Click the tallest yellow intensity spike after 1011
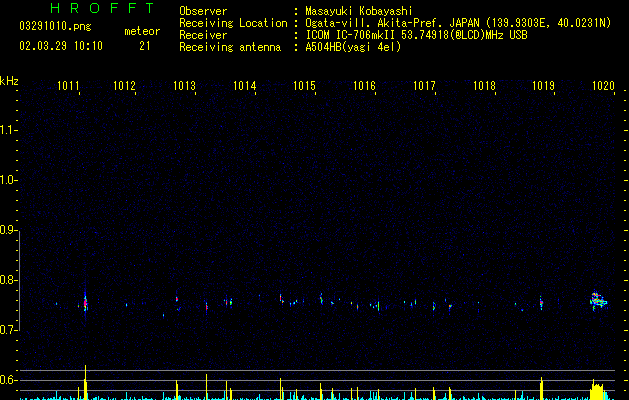Viewport: 629px width, 400px height. point(85,382)
